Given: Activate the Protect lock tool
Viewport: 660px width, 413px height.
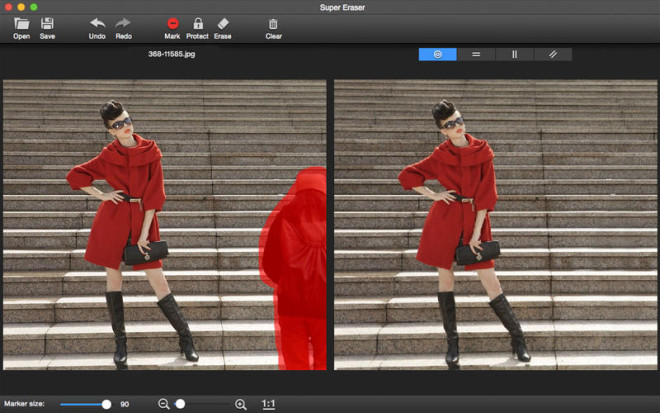Looking at the screenshot, I should coord(197,24).
